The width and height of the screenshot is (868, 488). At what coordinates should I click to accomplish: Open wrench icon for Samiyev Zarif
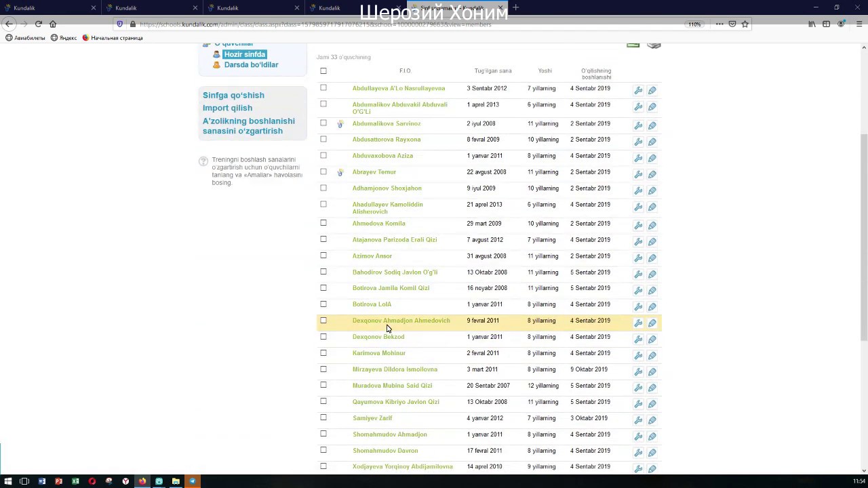638,420
